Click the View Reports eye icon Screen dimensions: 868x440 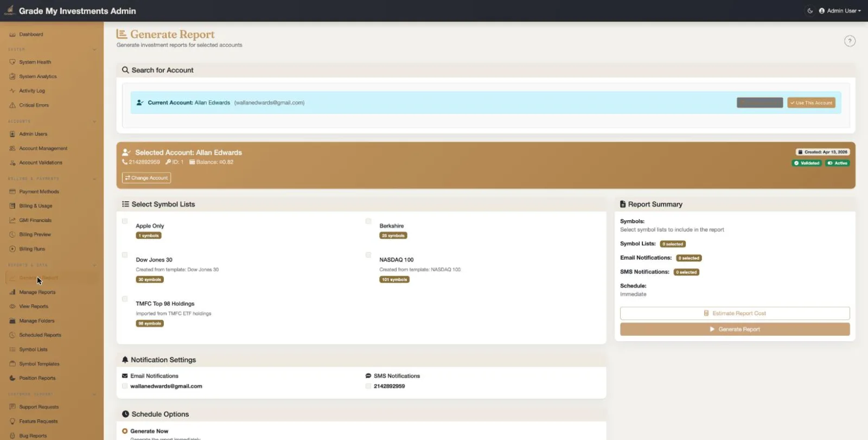tap(12, 307)
